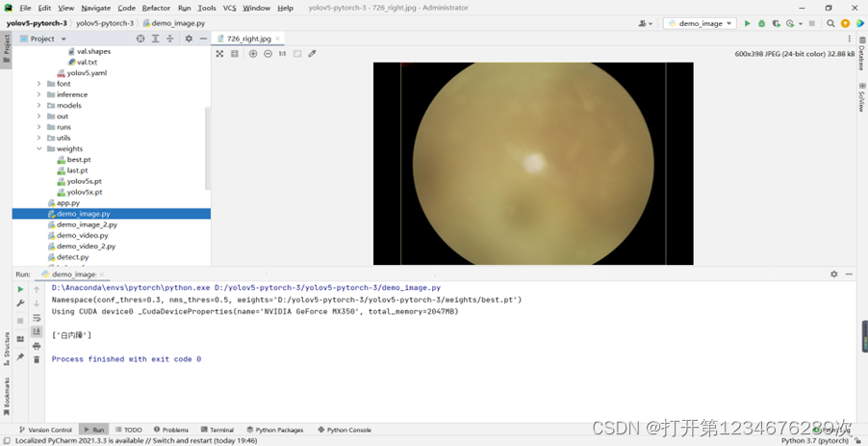Viewport: 868px width, 446px height.
Task: Click the Project tree vertical scrollbar
Action: point(208,148)
